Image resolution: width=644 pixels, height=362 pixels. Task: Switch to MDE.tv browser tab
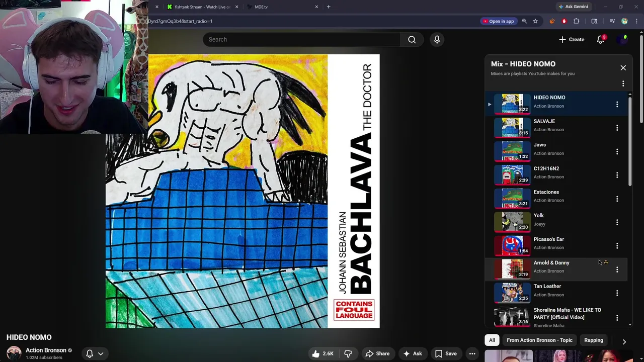tap(282, 7)
